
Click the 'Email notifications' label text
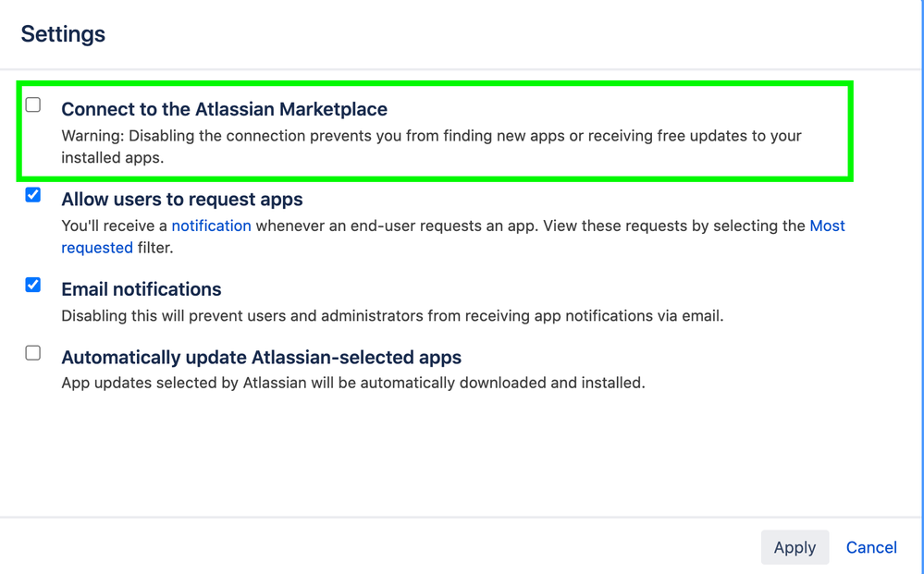click(142, 289)
